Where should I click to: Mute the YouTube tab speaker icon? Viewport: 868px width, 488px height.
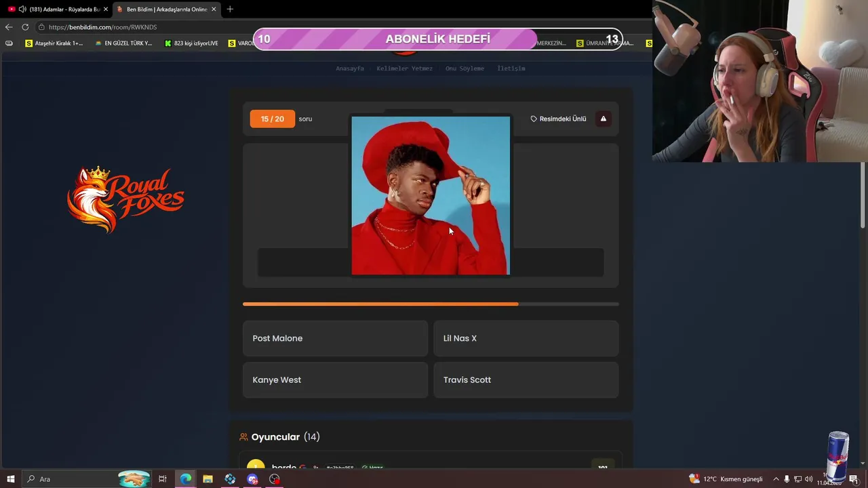pos(22,9)
